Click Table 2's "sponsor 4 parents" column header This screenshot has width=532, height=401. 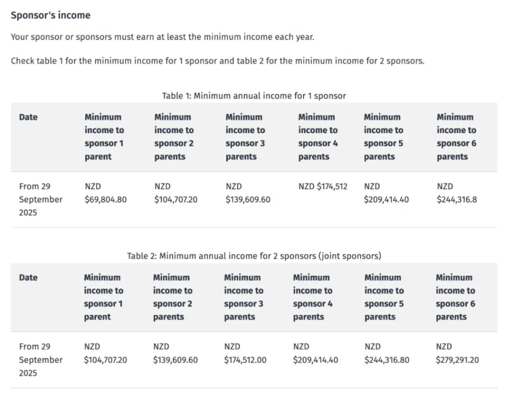click(x=313, y=297)
